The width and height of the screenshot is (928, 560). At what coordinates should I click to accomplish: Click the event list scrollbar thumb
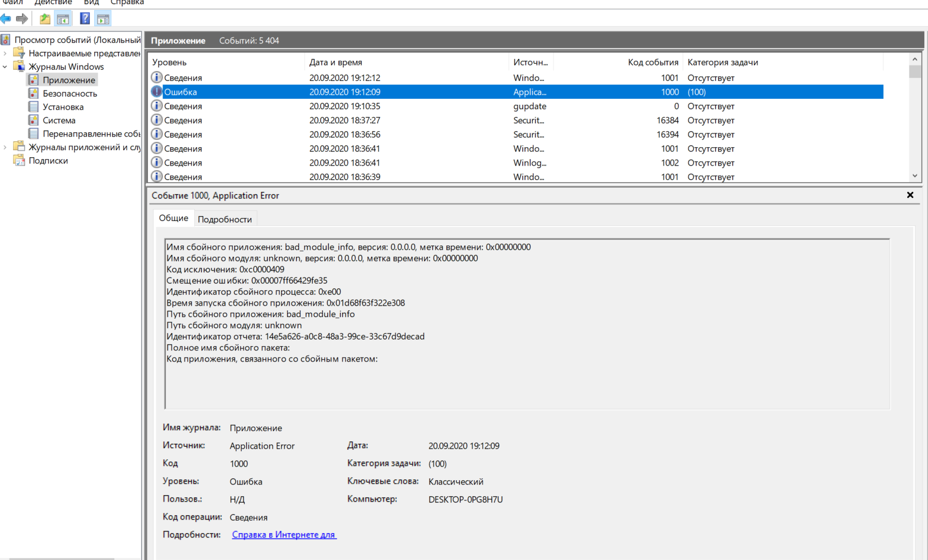click(915, 71)
